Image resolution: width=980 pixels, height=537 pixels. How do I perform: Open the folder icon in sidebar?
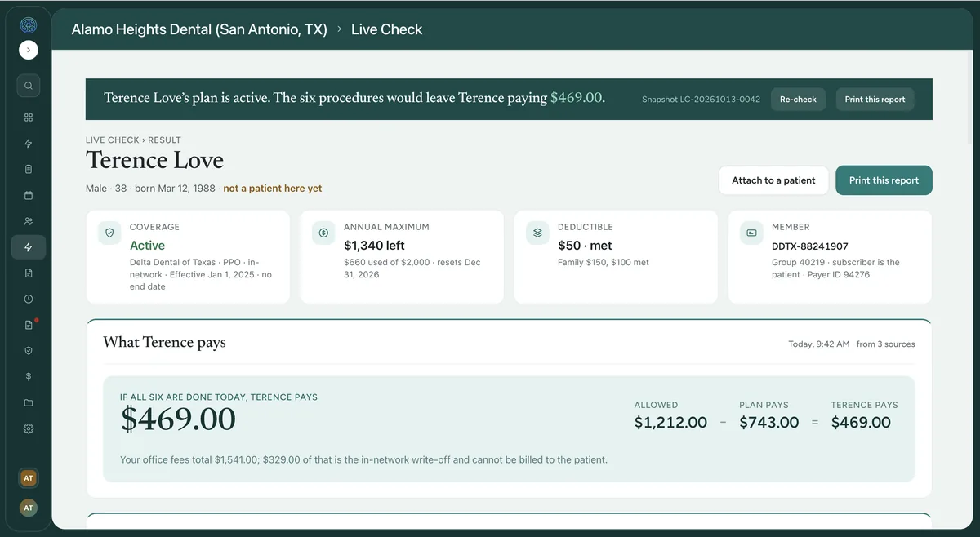pyautogui.click(x=29, y=402)
